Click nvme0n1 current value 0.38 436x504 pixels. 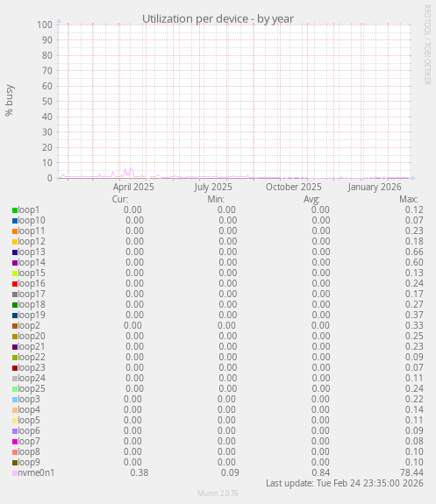tap(139, 472)
